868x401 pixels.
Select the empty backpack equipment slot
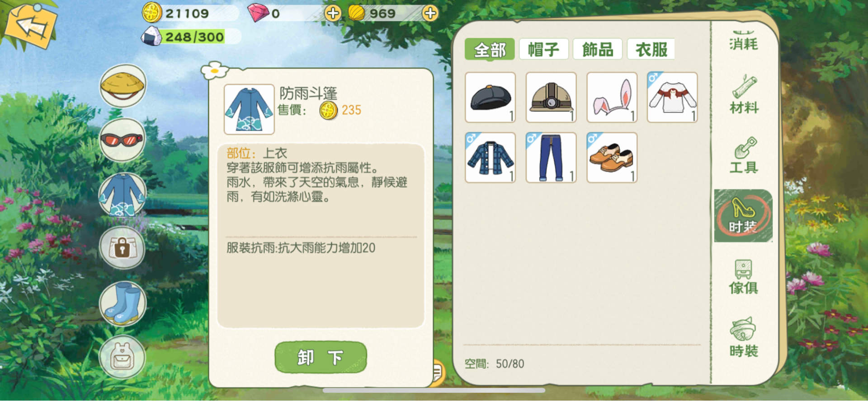[123, 357]
